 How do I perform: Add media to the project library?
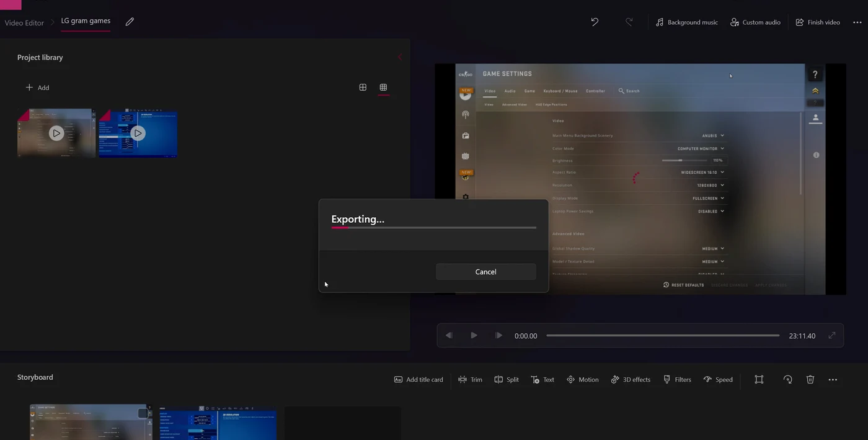pyautogui.click(x=37, y=88)
